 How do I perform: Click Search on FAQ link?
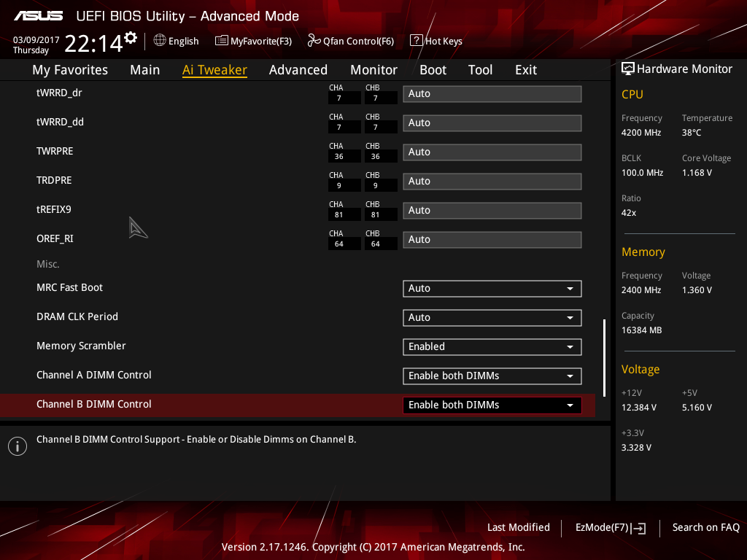705,527
